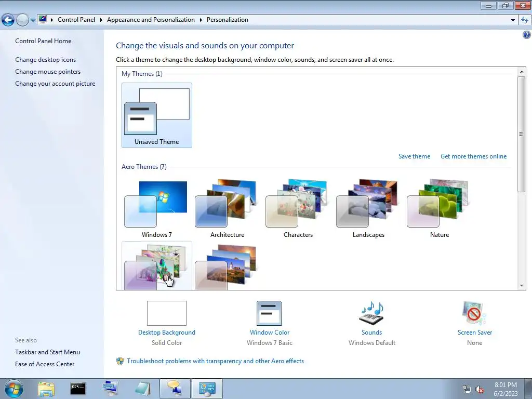The height and width of the screenshot is (399, 532).
Task: Open the Help question mark icon
Action: 527,35
